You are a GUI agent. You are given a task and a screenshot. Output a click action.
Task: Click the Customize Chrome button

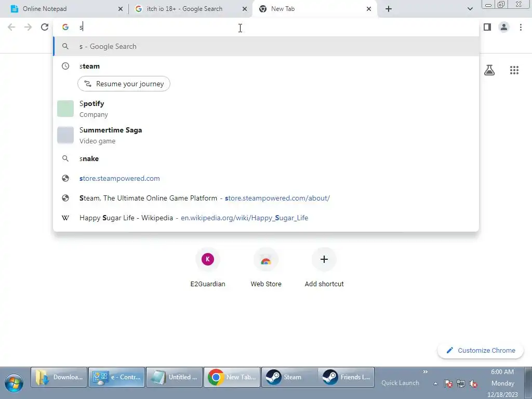tap(481, 351)
